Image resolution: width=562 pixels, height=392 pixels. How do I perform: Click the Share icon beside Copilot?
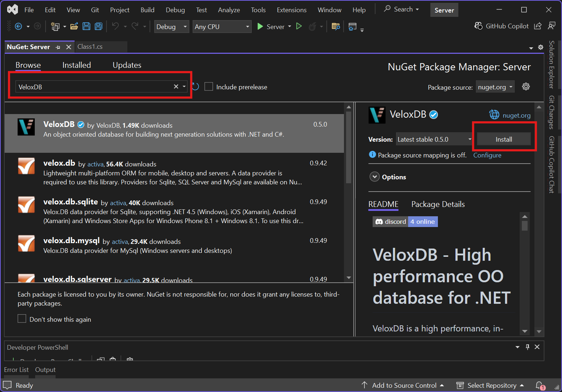tap(538, 26)
